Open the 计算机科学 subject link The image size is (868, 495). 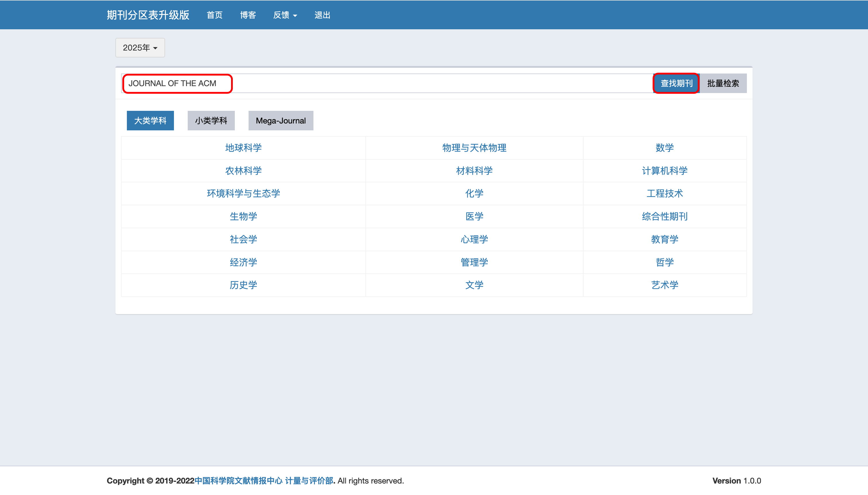664,171
